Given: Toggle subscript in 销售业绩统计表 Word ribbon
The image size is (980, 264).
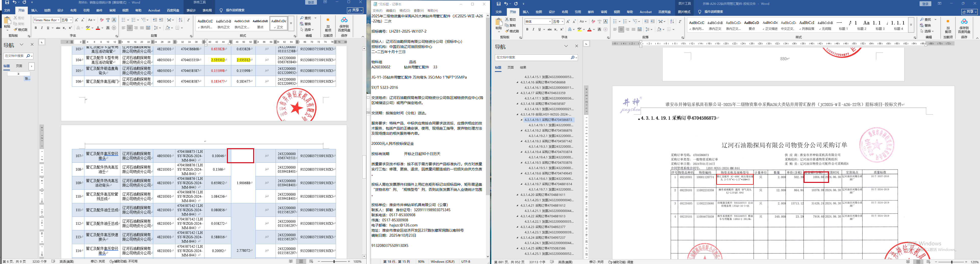Looking at the screenshot, I should pyautogui.click(x=64, y=28).
